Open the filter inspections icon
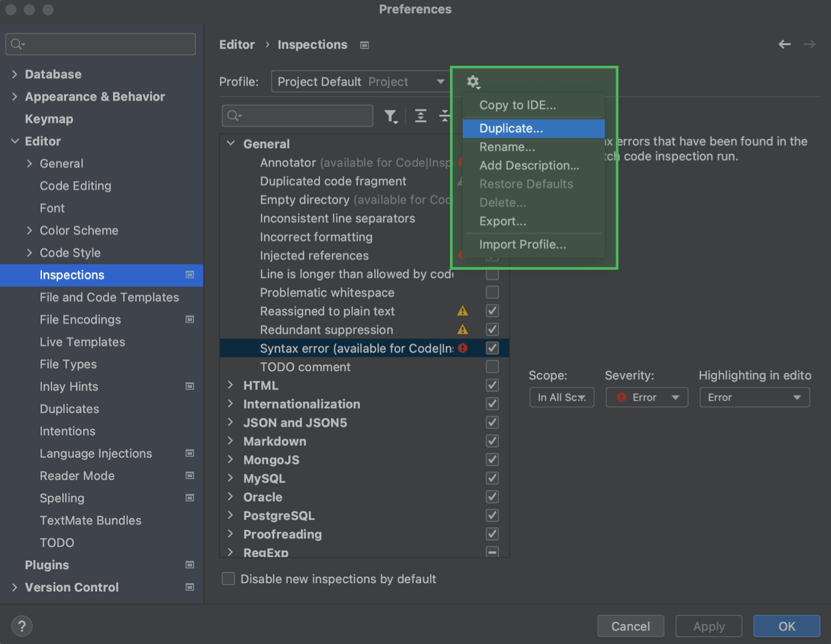 click(391, 116)
